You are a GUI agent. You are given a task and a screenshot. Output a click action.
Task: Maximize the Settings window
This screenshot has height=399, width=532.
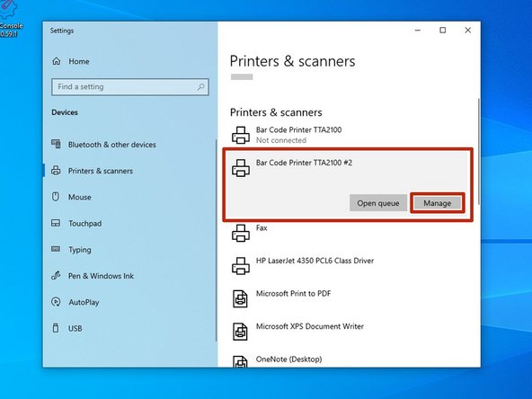(443, 31)
